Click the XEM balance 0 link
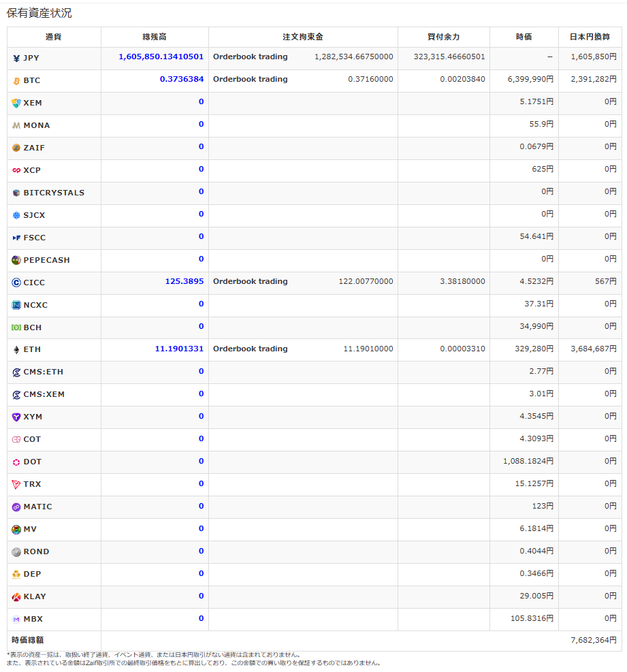Image resolution: width=627 pixels, height=672 pixels. (201, 101)
